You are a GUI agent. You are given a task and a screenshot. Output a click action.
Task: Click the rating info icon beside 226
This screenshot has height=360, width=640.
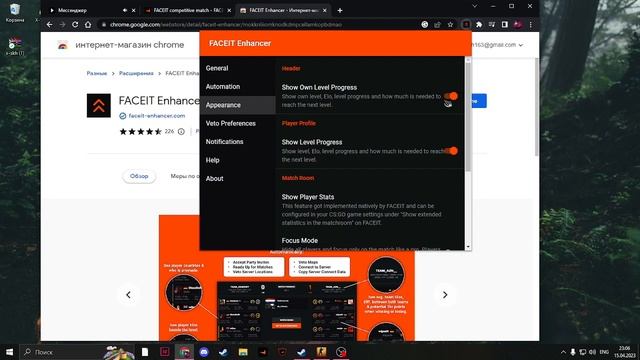pos(181,131)
